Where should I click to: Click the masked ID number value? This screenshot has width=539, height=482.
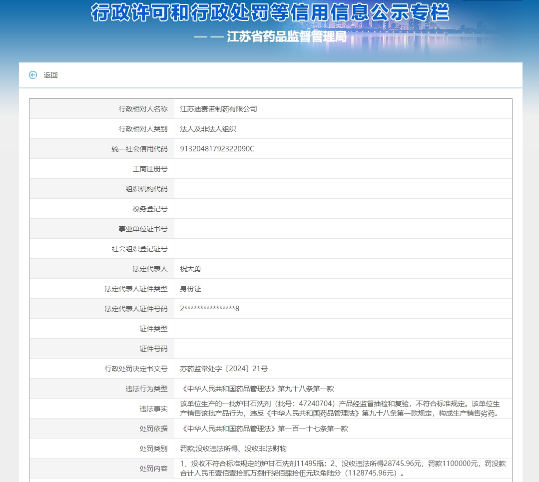pos(209,308)
